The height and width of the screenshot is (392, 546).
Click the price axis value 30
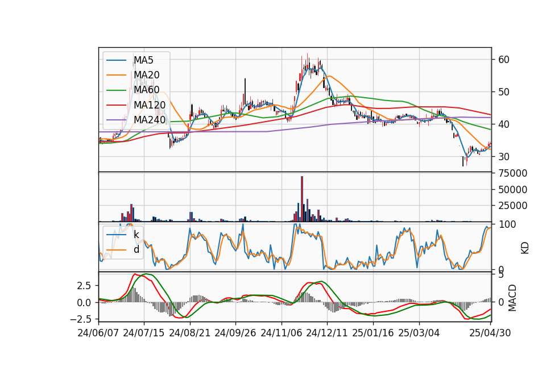point(504,157)
